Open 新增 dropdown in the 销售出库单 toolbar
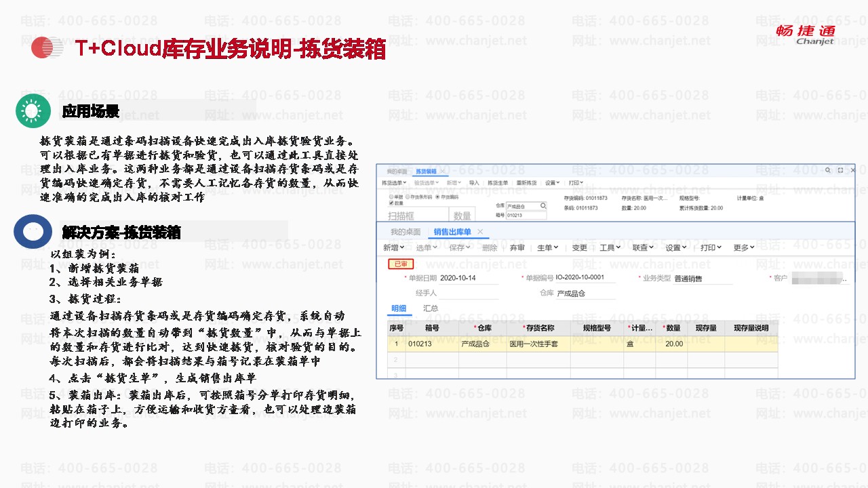Viewport: 868px width, 488px height. pos(394,247)
